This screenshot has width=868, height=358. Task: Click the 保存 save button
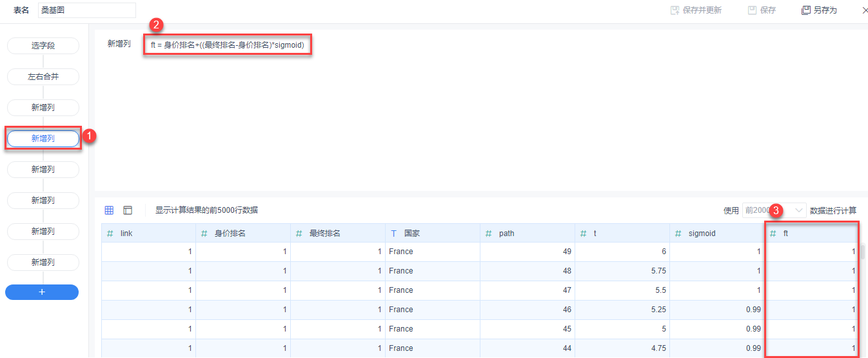(762, 10)
